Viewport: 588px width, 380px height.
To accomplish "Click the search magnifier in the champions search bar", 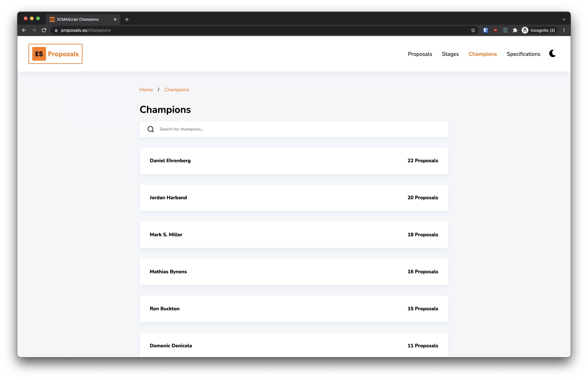I will click(151, 129).
